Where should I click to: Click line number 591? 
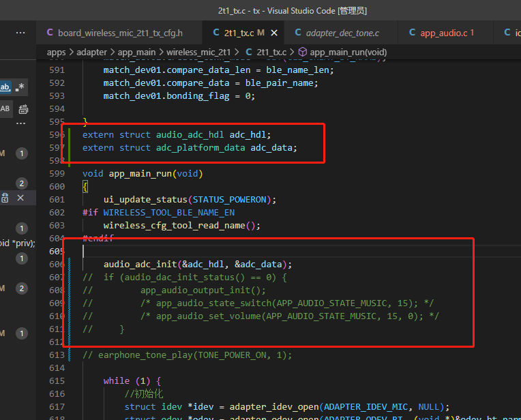(57, 70)
